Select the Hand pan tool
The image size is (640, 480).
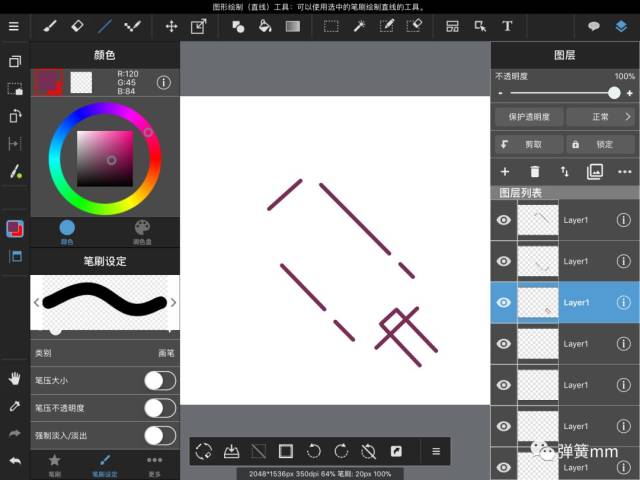(15, 378)
